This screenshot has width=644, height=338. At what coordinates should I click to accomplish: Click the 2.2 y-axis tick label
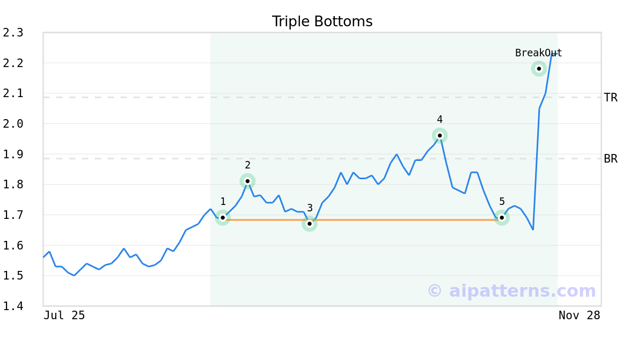tap(13, 63)
